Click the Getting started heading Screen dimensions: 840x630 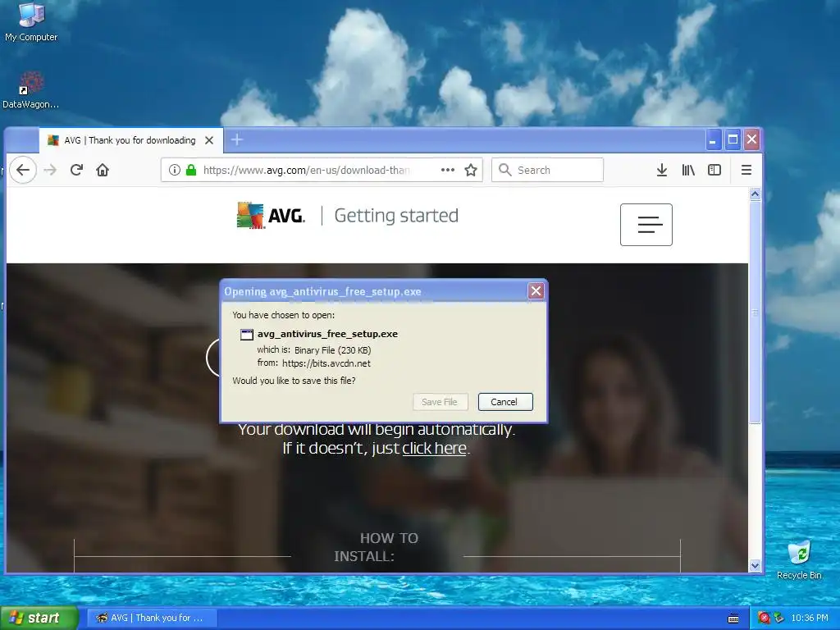click(396, 216)
